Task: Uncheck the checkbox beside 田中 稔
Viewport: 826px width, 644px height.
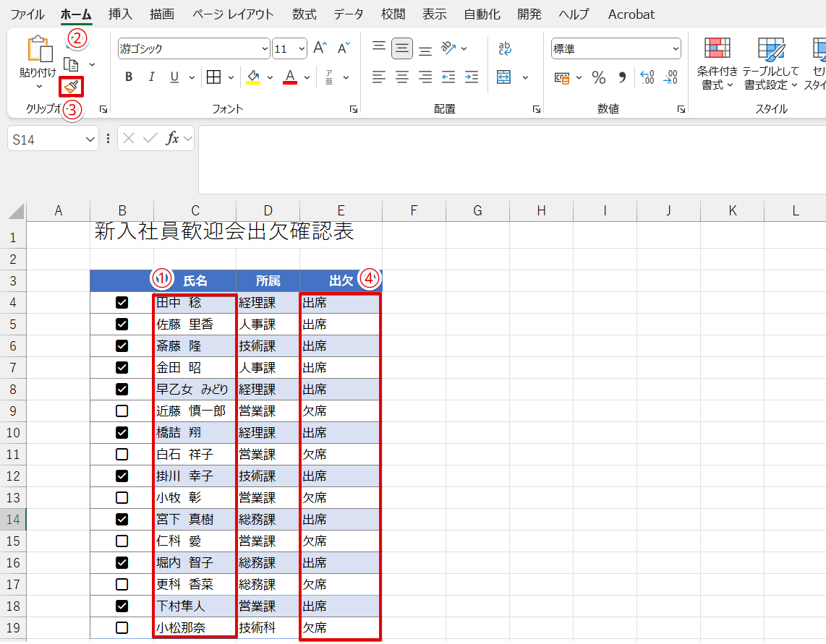Action: click(x=122, y=302)
